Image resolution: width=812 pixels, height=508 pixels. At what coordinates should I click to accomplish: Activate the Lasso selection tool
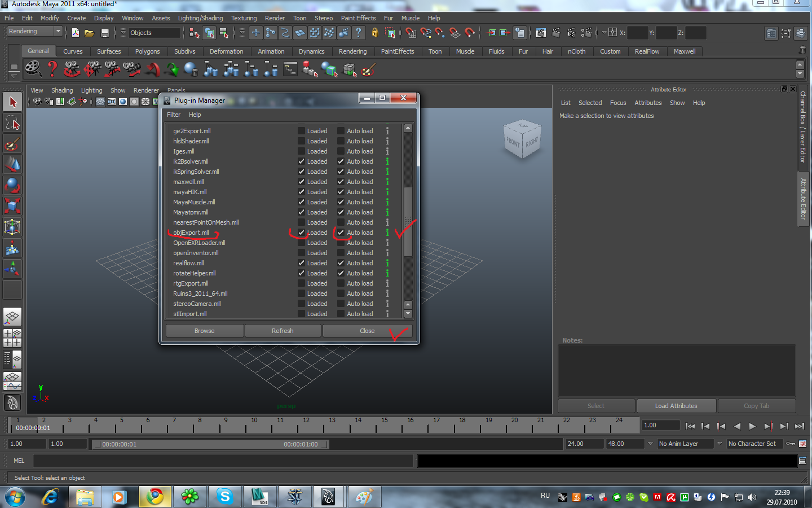click(x=12, y=123)
